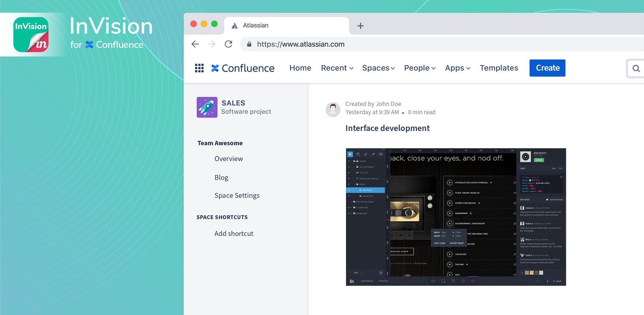
Task: Go to Home in Confluence navbar
Action: 300,68
